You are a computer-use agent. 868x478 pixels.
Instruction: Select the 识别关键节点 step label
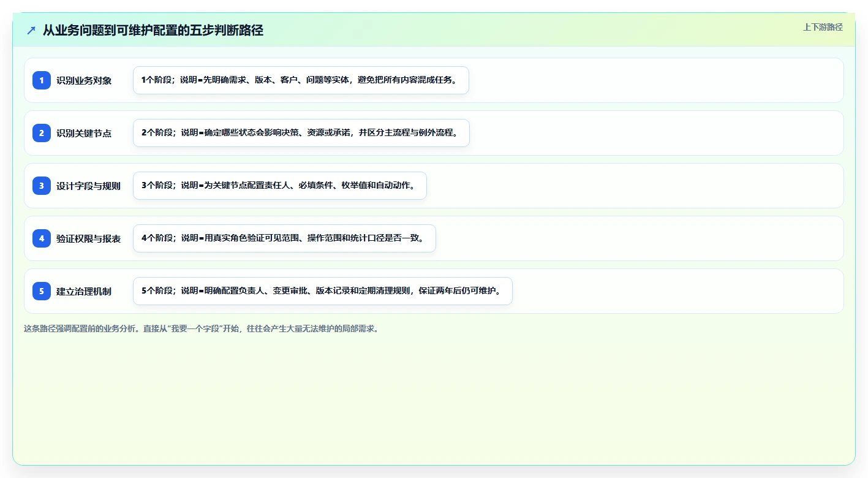pyautogui.click(x=84, y=133)
